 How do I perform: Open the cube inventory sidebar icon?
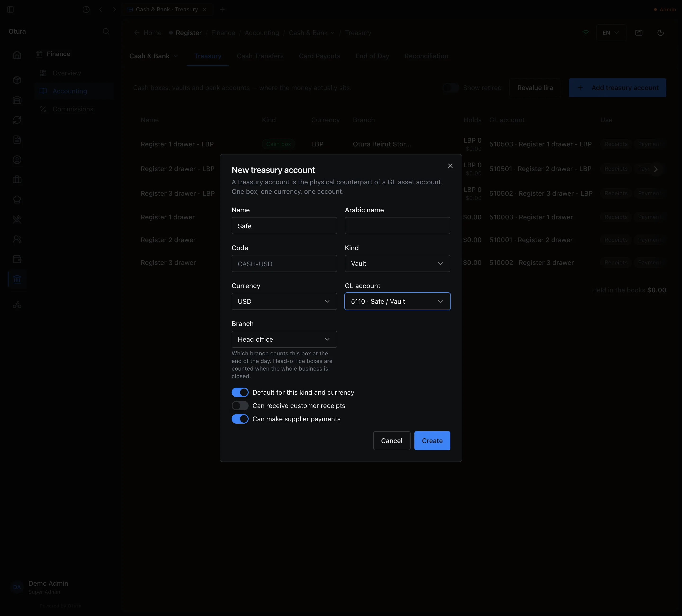[17, 80]
